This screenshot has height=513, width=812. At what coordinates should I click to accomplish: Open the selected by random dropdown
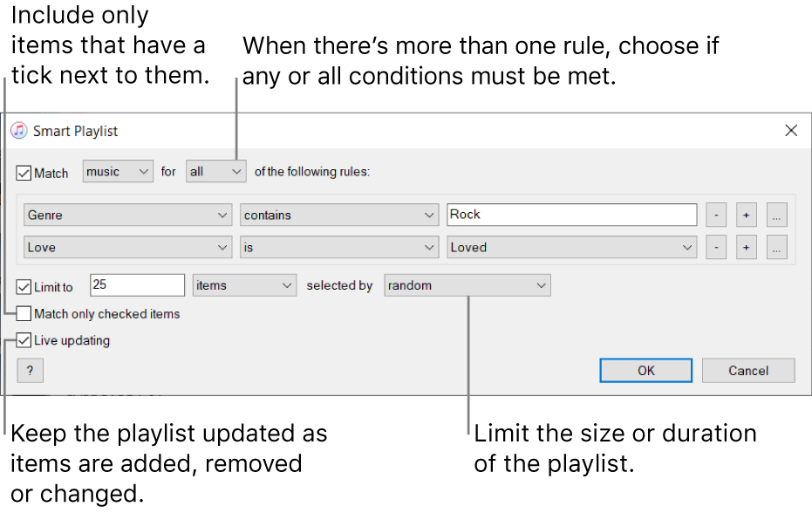pyautogui.click(x=467, y=285)
